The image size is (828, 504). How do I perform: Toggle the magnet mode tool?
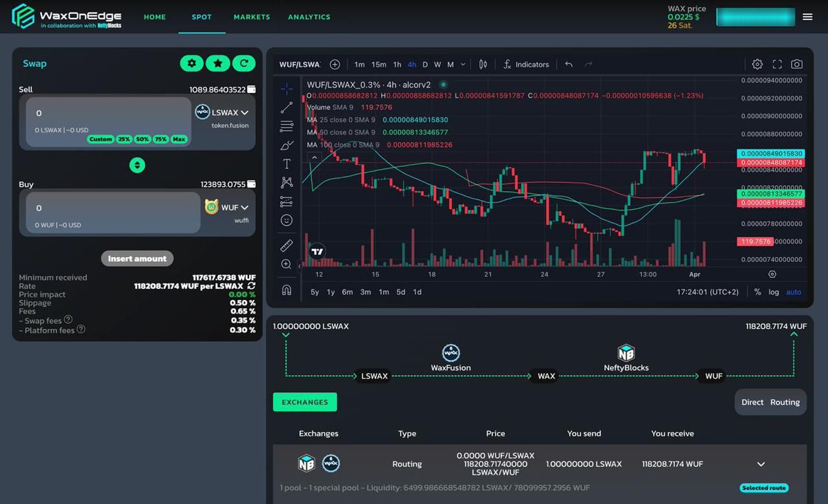tap(286, 290)
